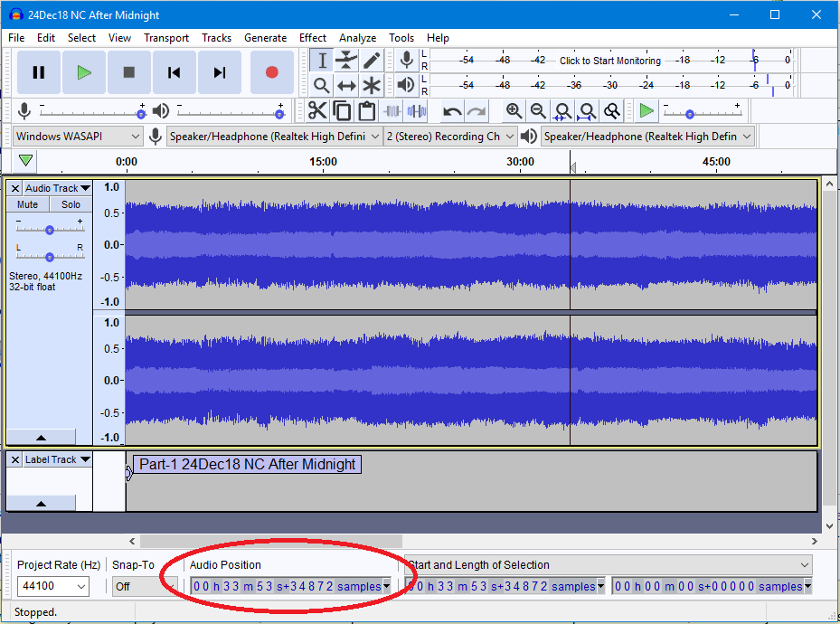Toggle Snap-To from Off
This screenshot has width=840, height=624.
point(145,585)
